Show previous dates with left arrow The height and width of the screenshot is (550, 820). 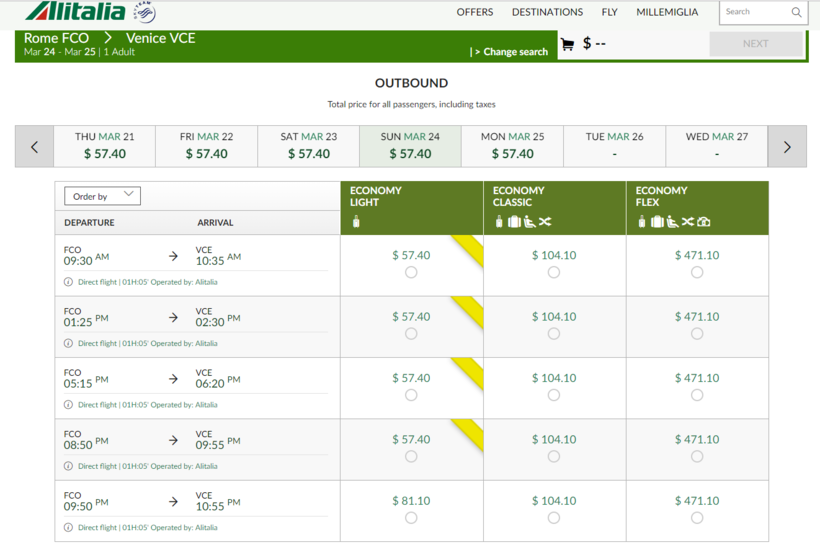[34, 147]
